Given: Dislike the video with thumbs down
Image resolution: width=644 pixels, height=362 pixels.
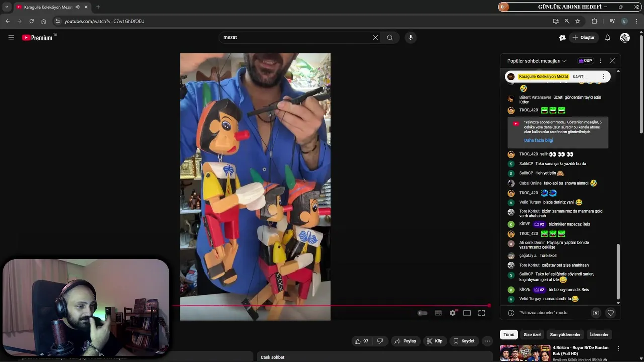Looking at the screenshot, I should [x=380, y=341].
